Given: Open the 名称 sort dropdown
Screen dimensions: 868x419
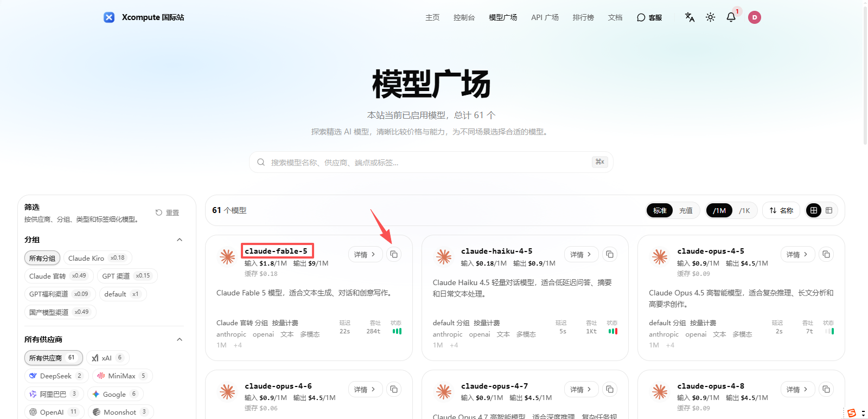Looking at the screenshot, I should click(781, 210).
